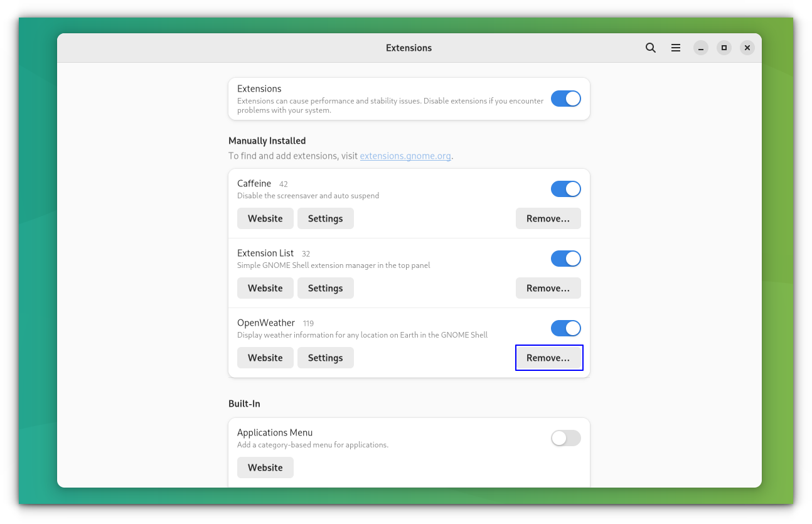The image size is (812, 524).
Task: Visit the Applications Menu website
Action: [x=265, y=468]
